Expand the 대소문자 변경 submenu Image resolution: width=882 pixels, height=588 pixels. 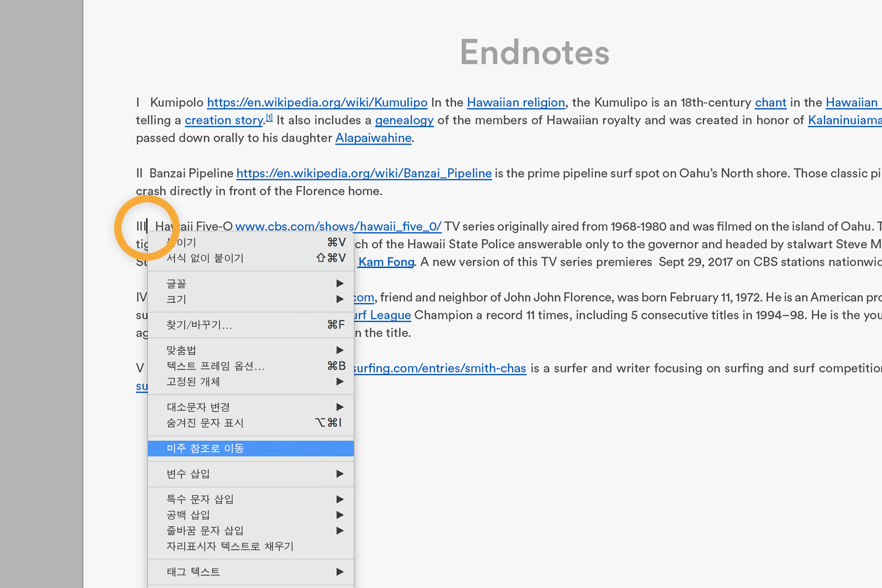250,407
